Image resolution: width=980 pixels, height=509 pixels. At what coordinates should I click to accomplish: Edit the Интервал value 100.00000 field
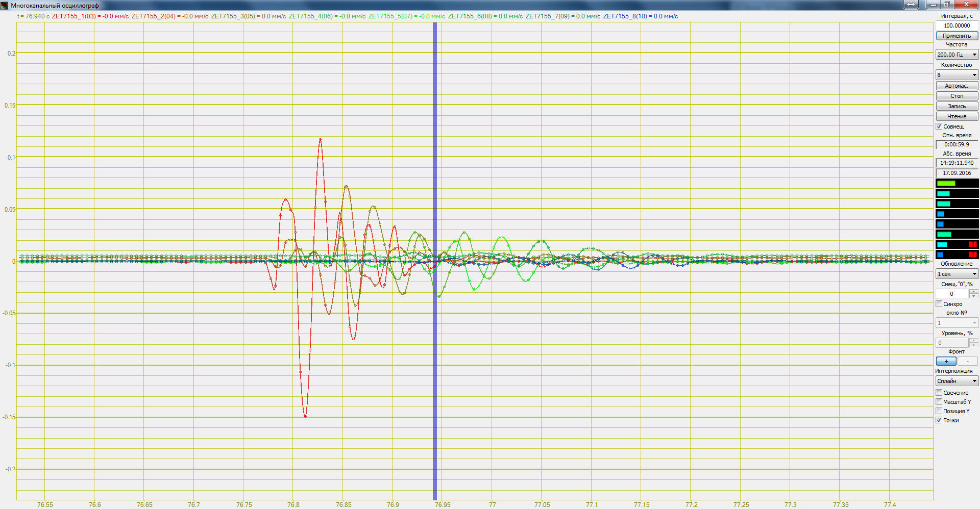click(x=957, y=26)
